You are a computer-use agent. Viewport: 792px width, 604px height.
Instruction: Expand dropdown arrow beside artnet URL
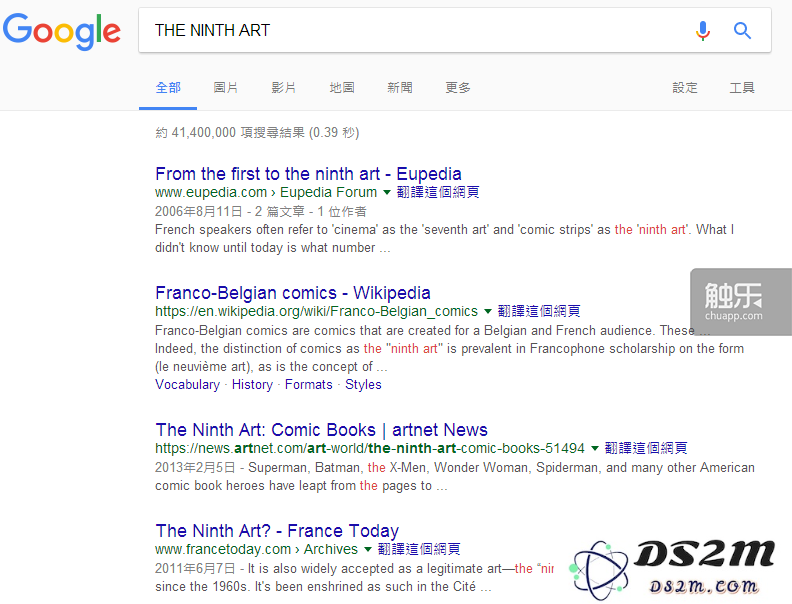tap(595, 448)
